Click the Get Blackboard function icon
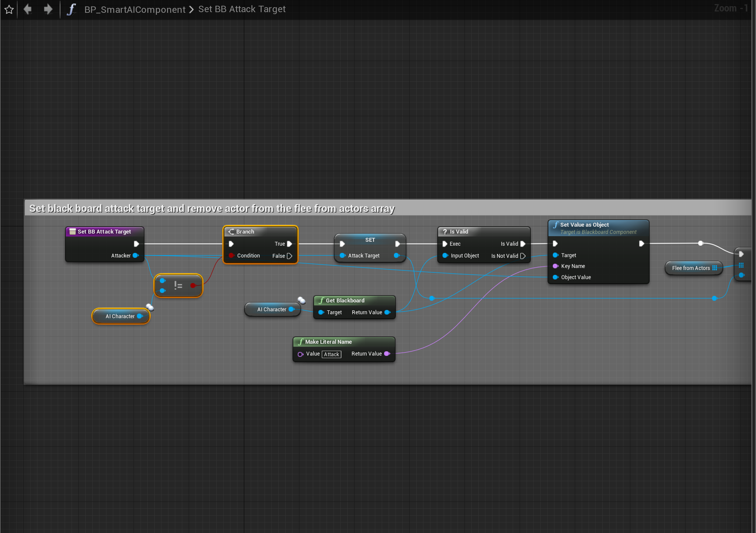Image resolution: width=756 pixels, height=533 pixels. (321, 300)
